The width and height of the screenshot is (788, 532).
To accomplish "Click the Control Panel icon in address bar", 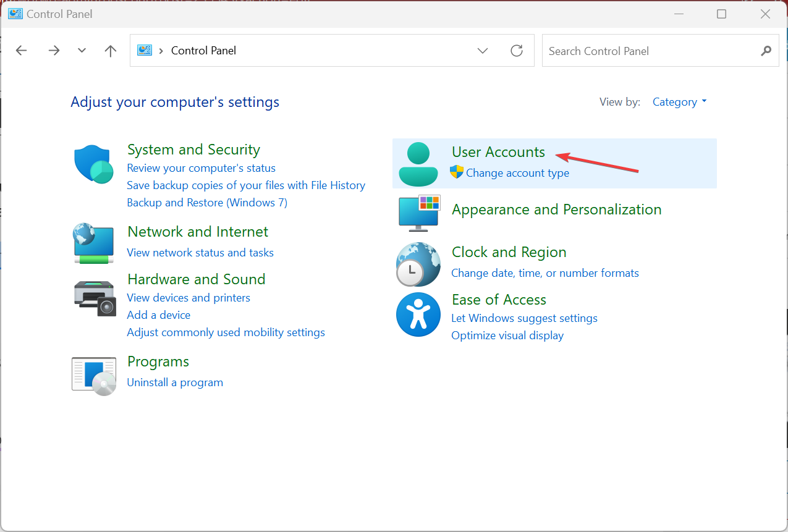I will click(145, 50).
